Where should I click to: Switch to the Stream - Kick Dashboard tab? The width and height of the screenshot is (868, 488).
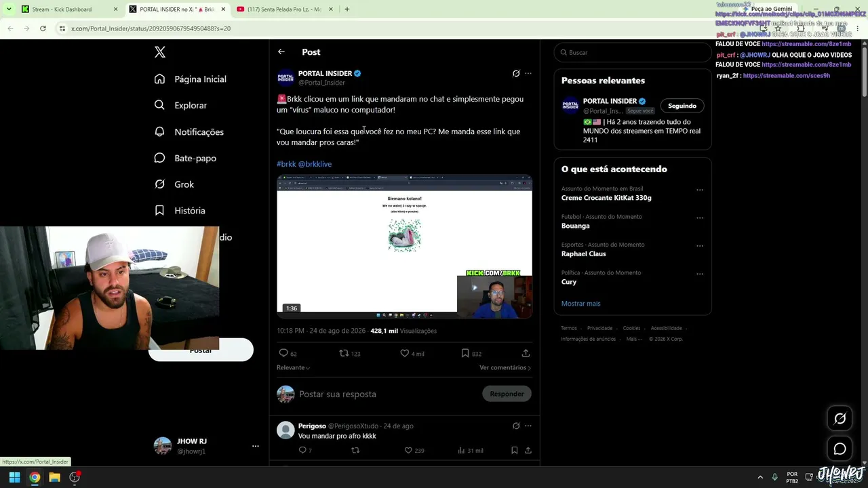click(68, 9)
